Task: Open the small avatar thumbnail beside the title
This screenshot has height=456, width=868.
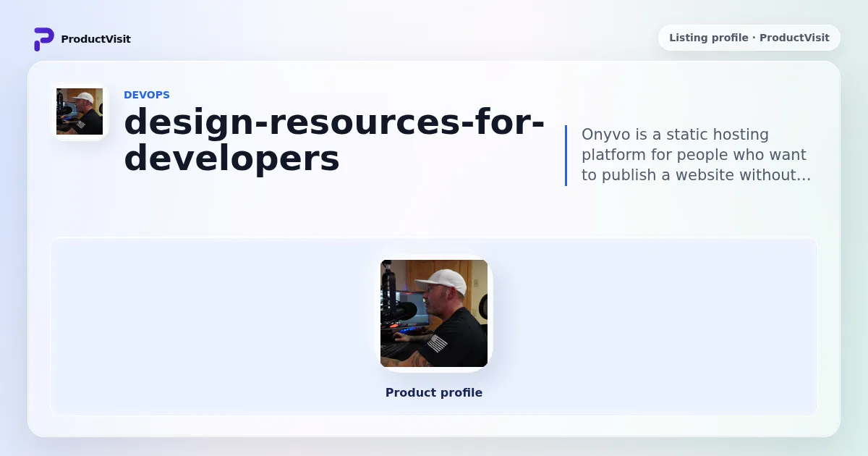Action: point(80,111)
